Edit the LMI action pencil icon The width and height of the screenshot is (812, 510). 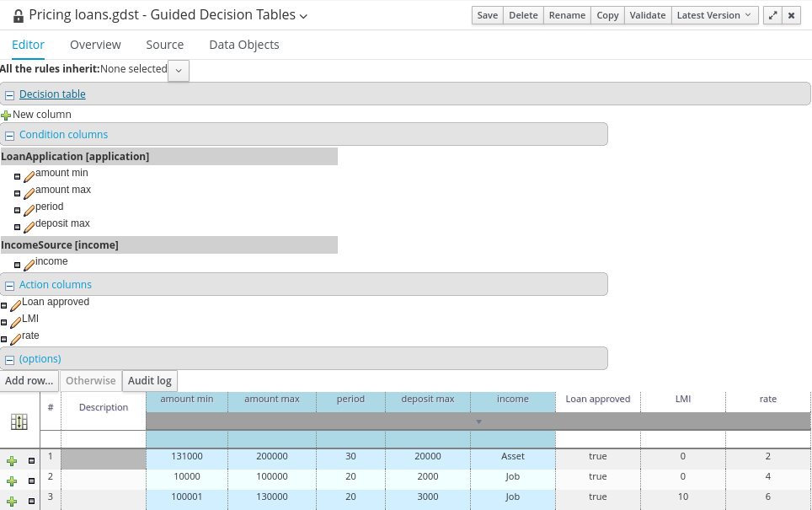tap(15, 322)
